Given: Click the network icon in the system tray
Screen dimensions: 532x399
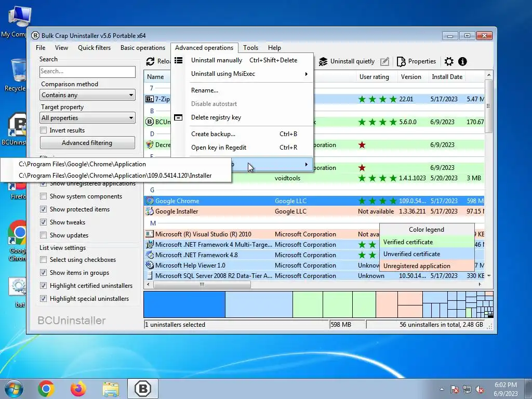Looking at the screenshot, I should coord(467,390).
